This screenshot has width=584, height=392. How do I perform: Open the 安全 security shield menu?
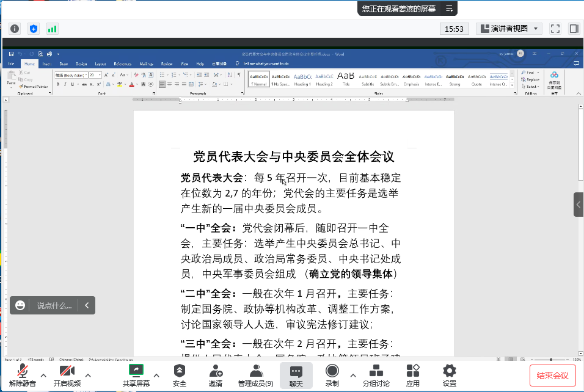click(180, 375)
